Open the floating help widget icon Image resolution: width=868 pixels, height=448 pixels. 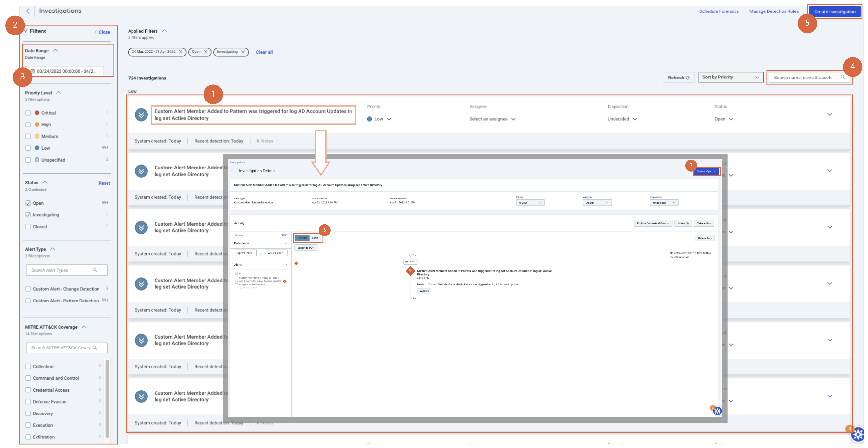click(x=858, y=434)
